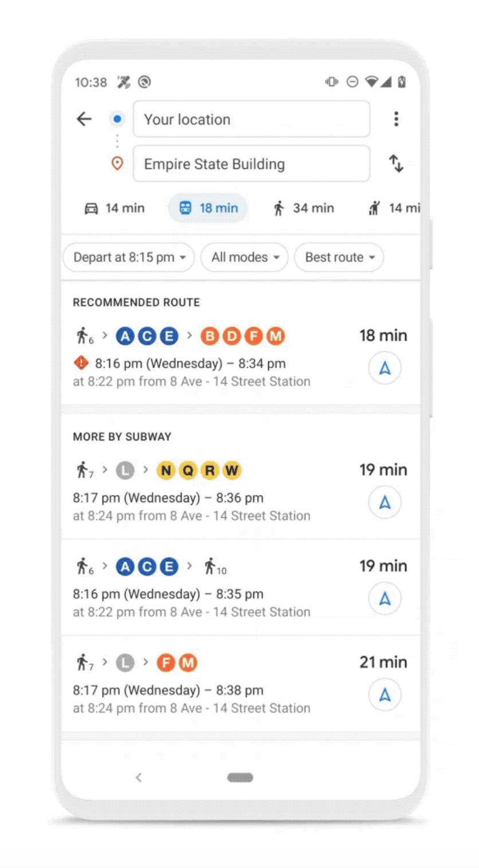Tap the Android system back chevron
This screenshot has height=868, width=479.
138,777
